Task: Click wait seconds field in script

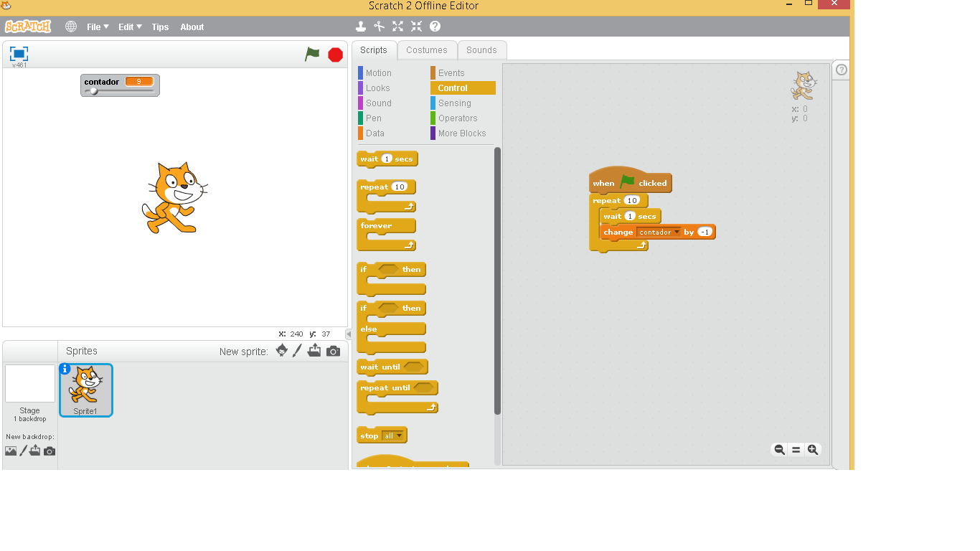Action: [630, 216]
